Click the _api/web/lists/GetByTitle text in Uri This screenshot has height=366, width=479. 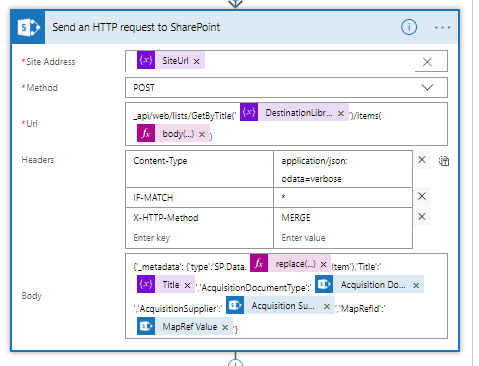[x=185, y=116]
